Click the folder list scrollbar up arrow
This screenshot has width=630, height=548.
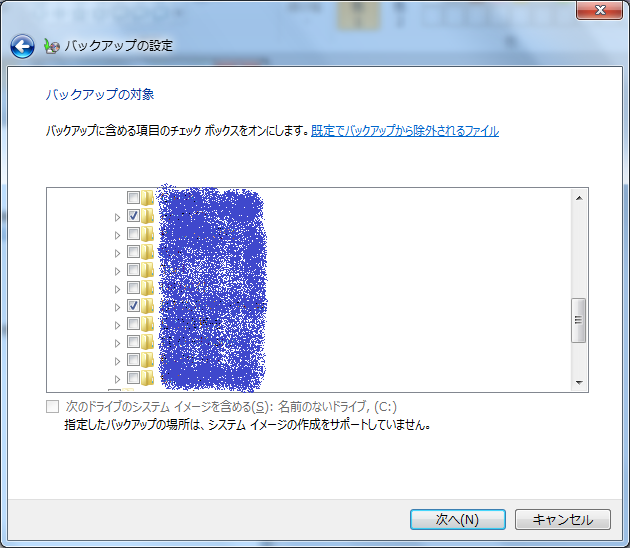pyautogui.click(x=579, y=198)
